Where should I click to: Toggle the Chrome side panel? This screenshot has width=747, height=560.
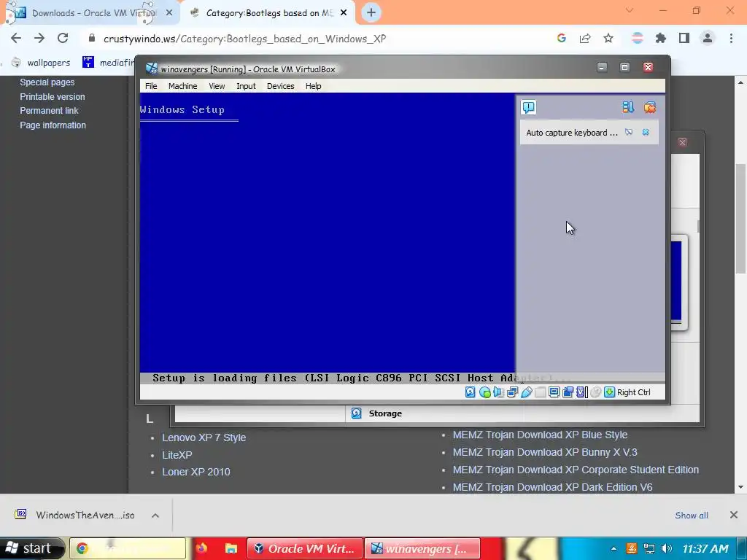684,39
